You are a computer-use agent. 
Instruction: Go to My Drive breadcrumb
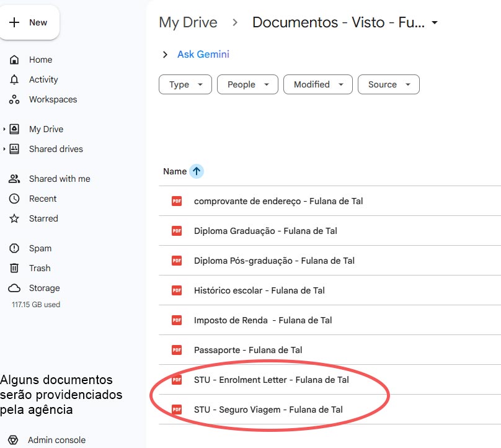click(x=188, y=23)
